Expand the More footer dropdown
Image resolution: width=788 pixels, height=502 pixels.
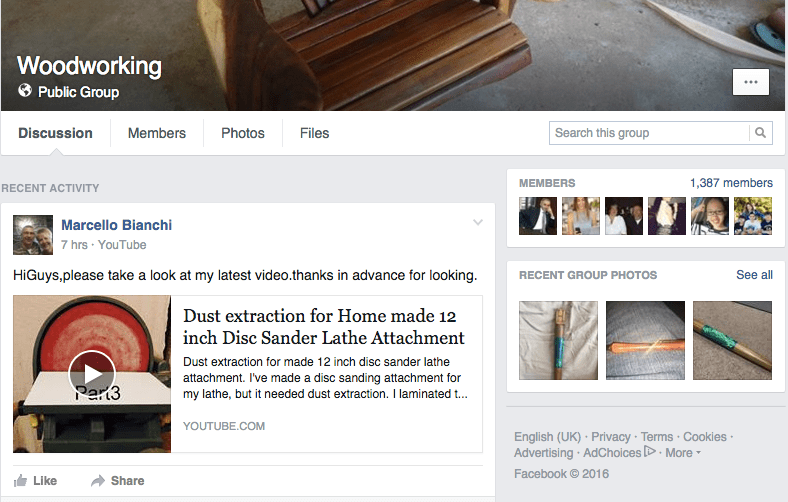[683, 453]
